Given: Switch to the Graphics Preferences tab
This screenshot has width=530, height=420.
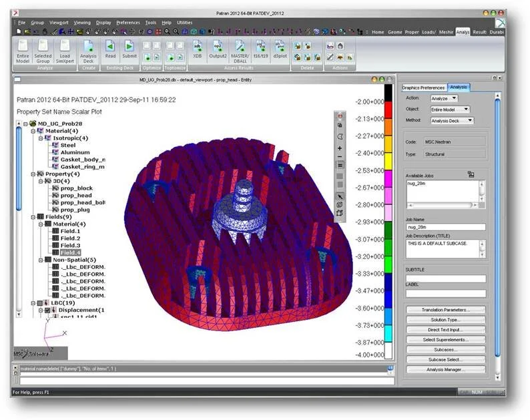Looking at the screenshot, I should click(423, 87).
